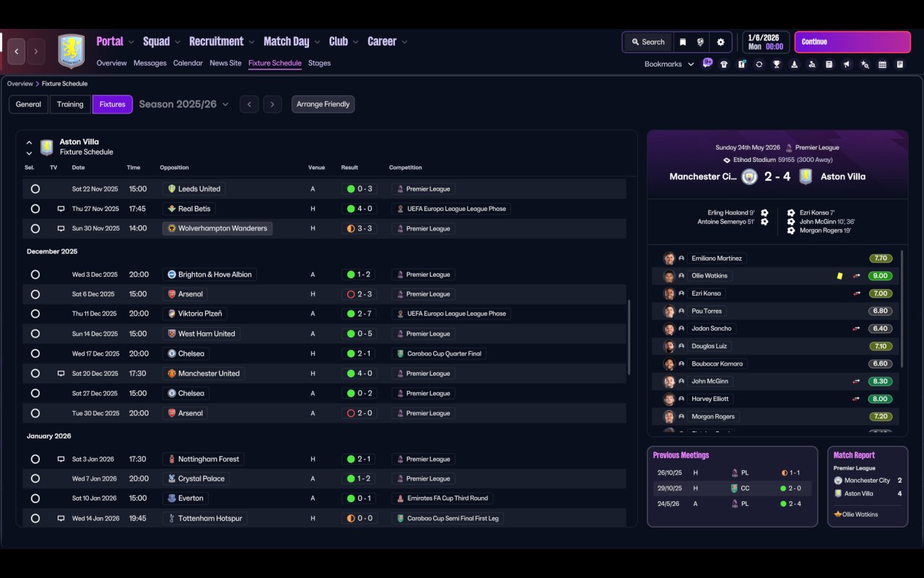Click the calendar bookmark icon
This screenshot has width=924, height=578.
click(882, 64)
